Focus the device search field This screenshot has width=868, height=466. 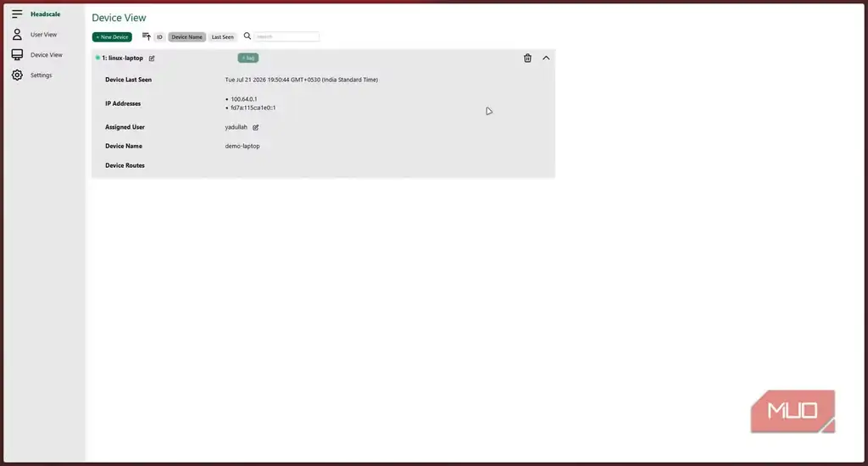click(287, 36)
